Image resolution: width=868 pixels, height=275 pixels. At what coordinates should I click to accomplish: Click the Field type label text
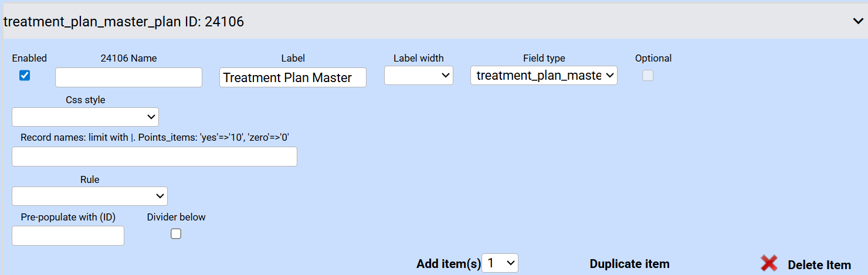coord(544,58)
